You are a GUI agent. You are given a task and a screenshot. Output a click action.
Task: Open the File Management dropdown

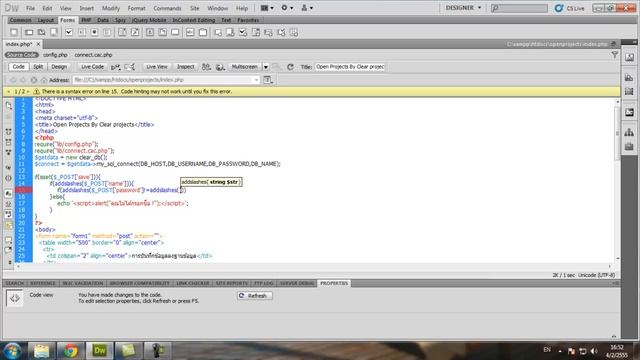pyautogui.click(x=206, y=67)
